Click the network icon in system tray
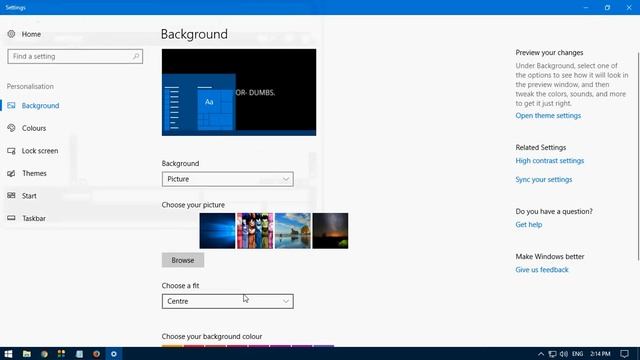This screenshot has height=360, width=640. [x=552, y=354]
